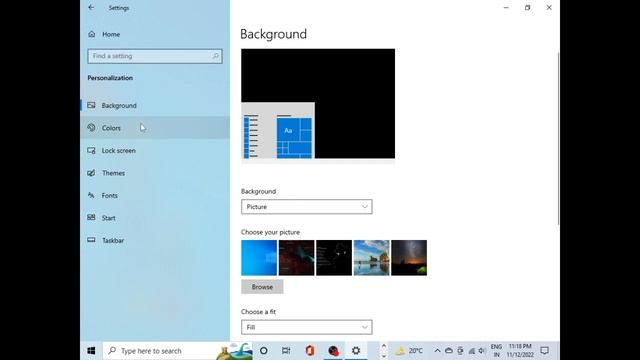Image resolution: width=640 pixels, height=360 pixels.
Task: Open the Home settings page
Action: click(155, 34)
